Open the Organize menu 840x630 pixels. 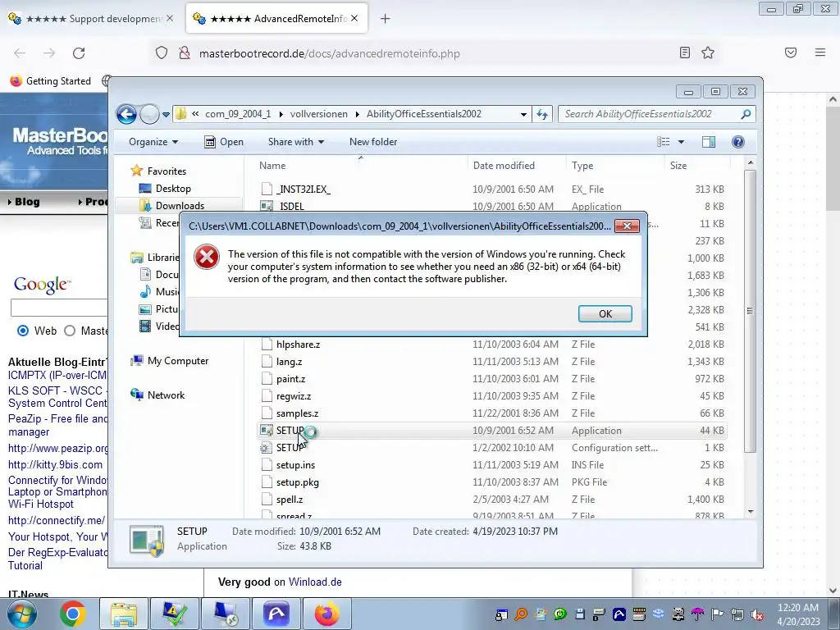[153, 142]
